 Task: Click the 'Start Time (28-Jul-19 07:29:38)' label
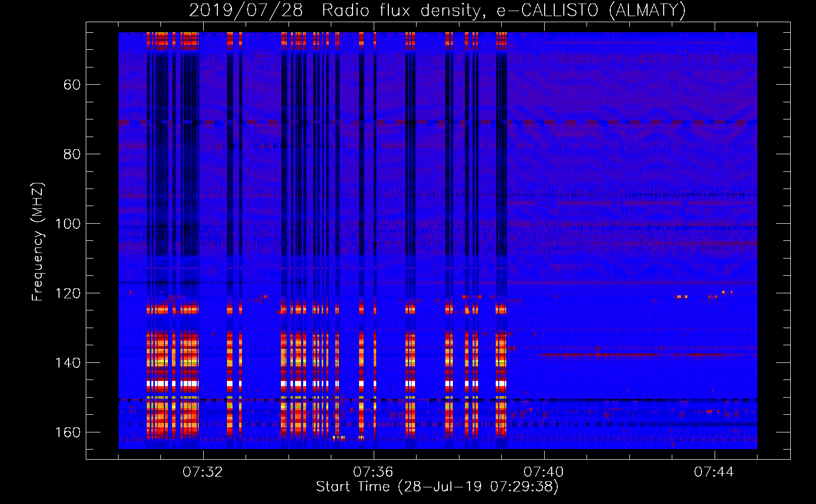click(x=437, y=487)
